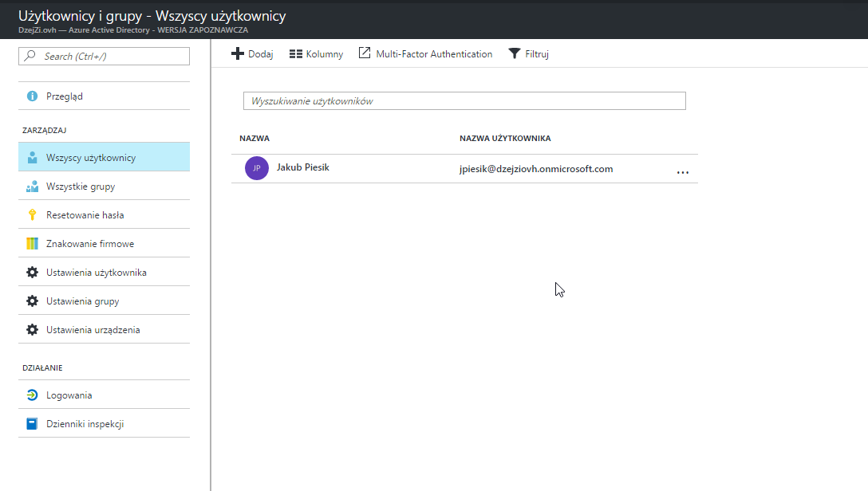This screenshot has width=868, height=491.
Task: Open Wszystkie grupy in the sidebar
Action: coord(81,187)
